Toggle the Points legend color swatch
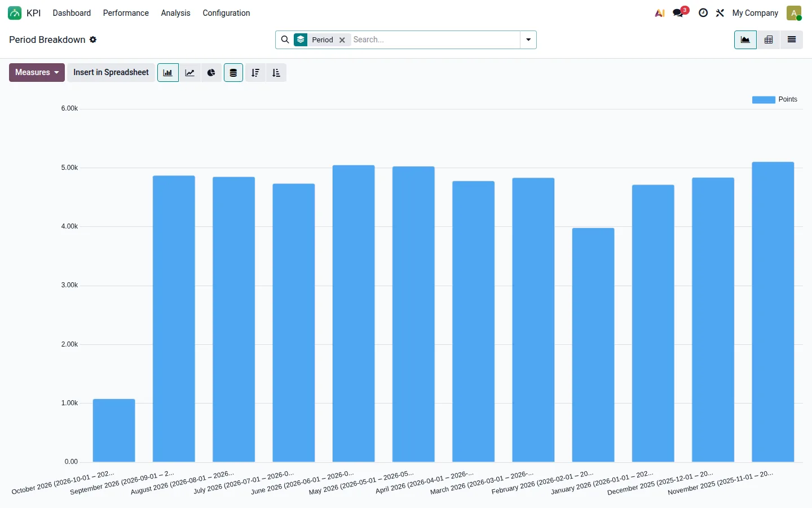Screen dimensions: 812x508 tap(764, 100)
